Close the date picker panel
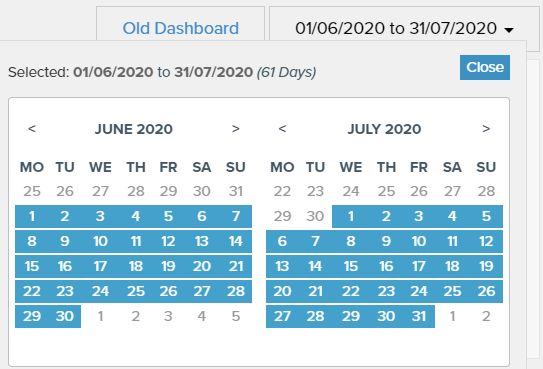This screenshot has width=543, height=369. coord(485,67)
